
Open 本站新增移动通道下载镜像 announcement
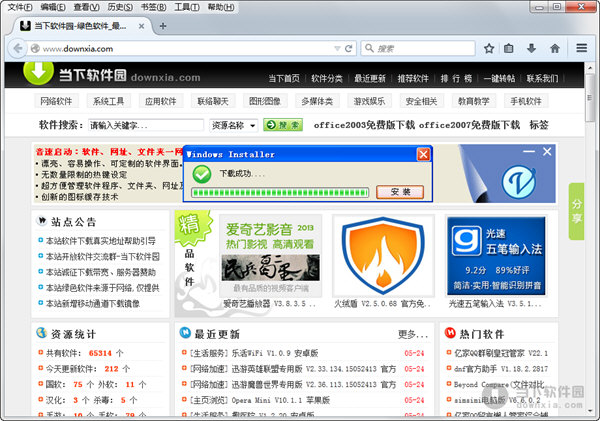tap(93, 304)
